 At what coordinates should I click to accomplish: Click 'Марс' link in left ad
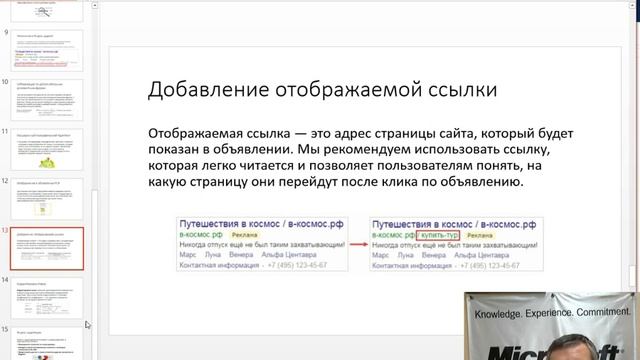pos(188,255)
